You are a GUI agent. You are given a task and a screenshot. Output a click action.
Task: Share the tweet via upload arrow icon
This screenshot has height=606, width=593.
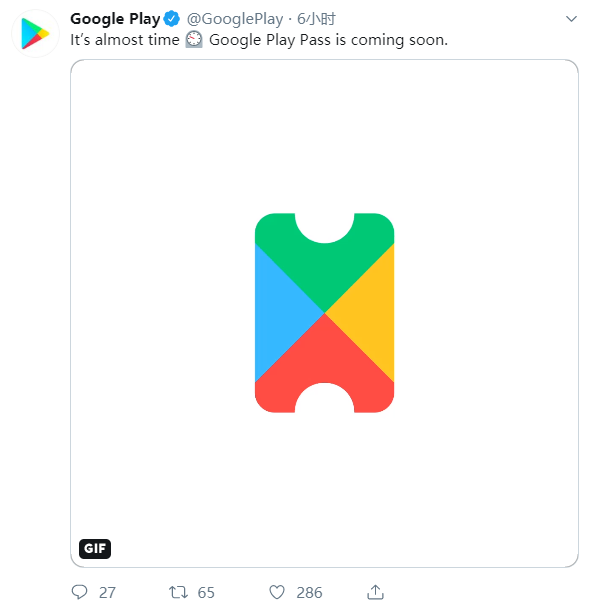coord(375,592)
